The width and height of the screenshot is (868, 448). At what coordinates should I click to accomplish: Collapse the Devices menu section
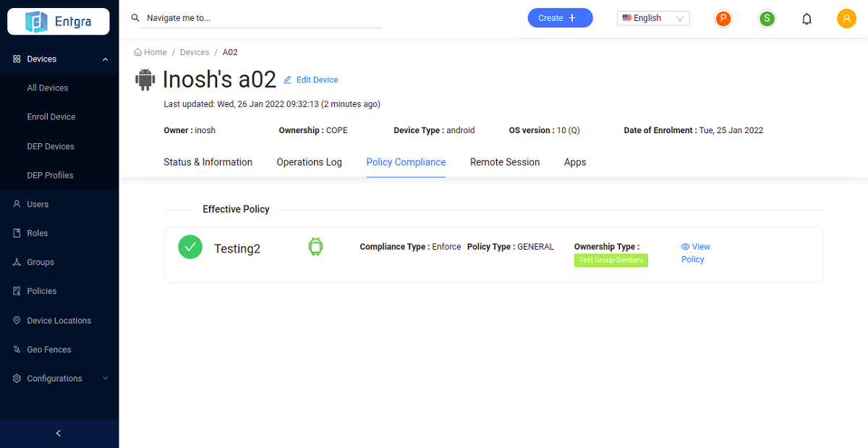pyautogui.click(x=105, y=59)
